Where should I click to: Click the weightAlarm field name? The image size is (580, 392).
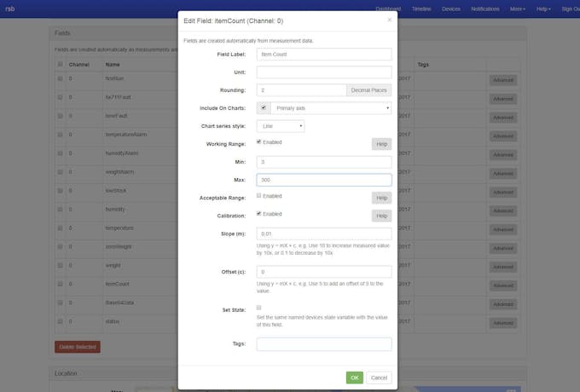[119, 172]
